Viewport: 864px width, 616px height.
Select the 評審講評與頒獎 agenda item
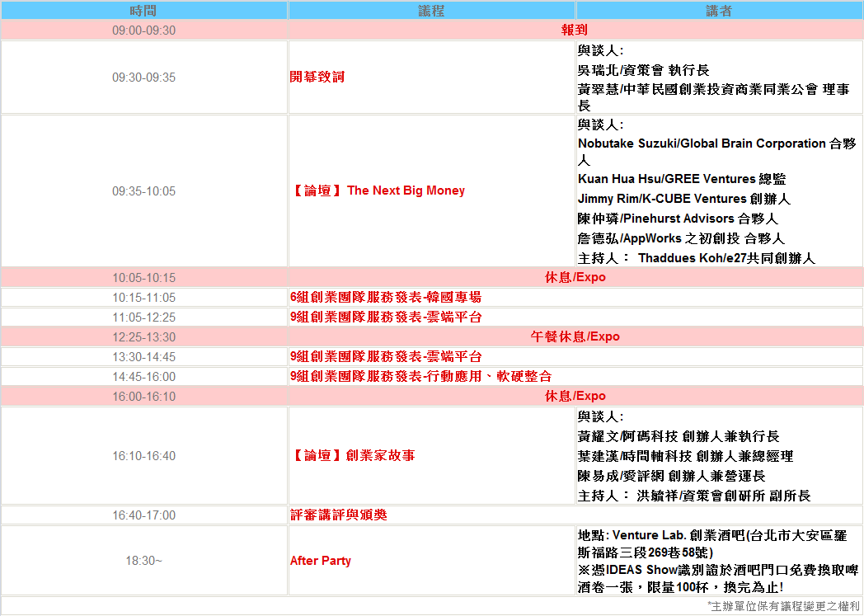point(338,515)
